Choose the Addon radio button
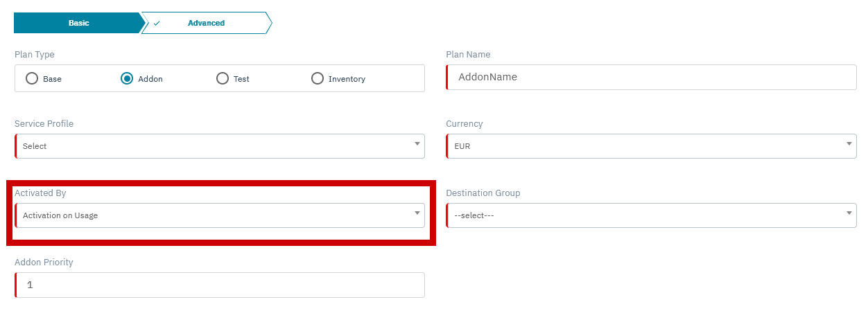Image resolution: width=868 pixels, height=311 pixels. [127, 78]
